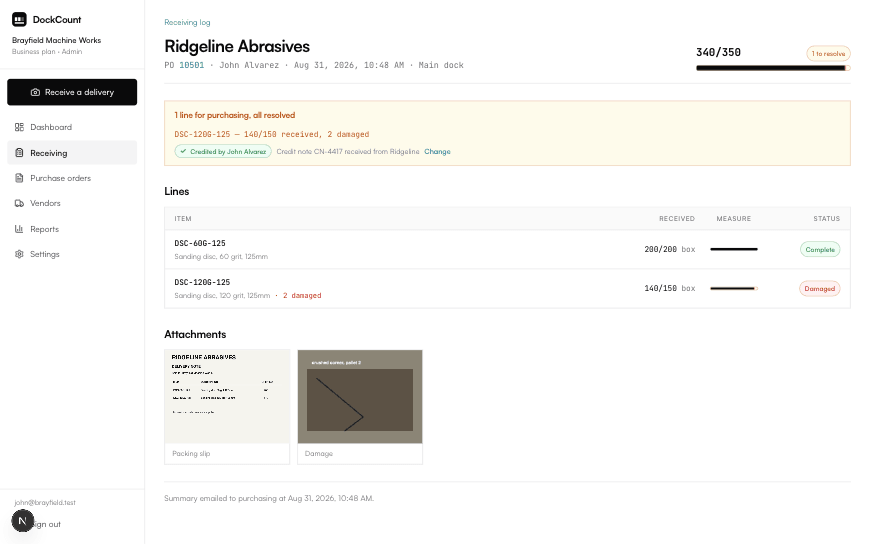Click the john@brayfield.test email
Screen dimensions: 870x544
45,502
